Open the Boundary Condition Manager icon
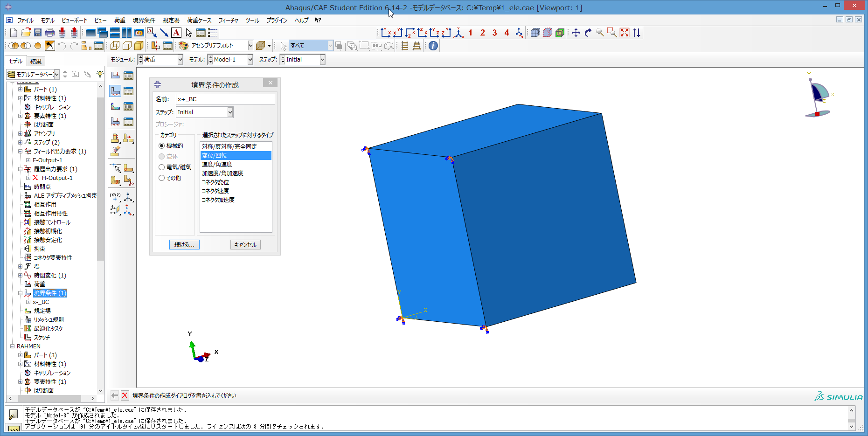 click(x=128, y=91)
